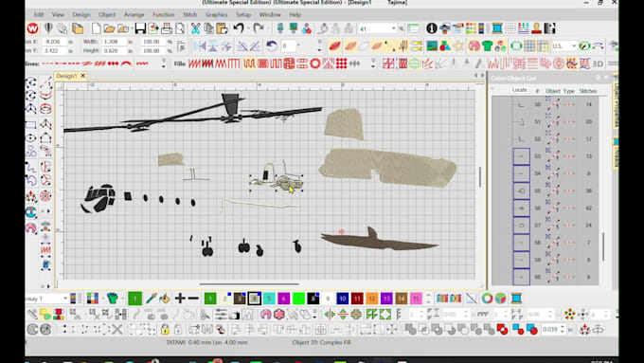This screenshot has height=363, width=644.
Task: Toggle the Locate box for row 53
Action: (x=521, y=156)
